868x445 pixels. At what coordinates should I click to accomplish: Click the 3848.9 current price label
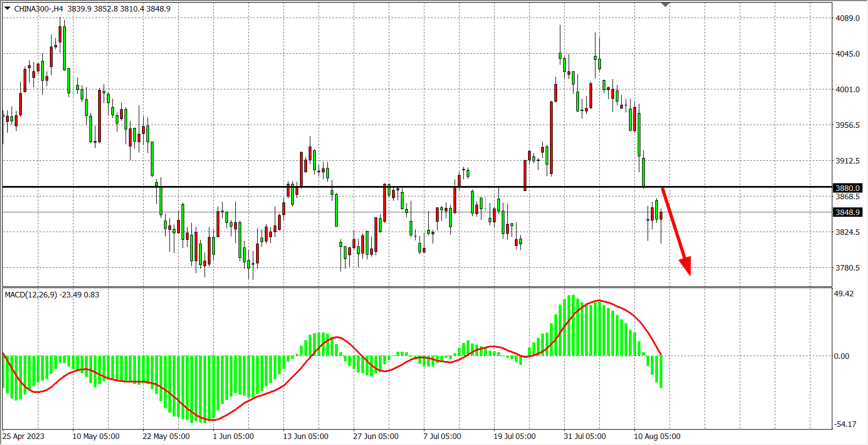847,212
